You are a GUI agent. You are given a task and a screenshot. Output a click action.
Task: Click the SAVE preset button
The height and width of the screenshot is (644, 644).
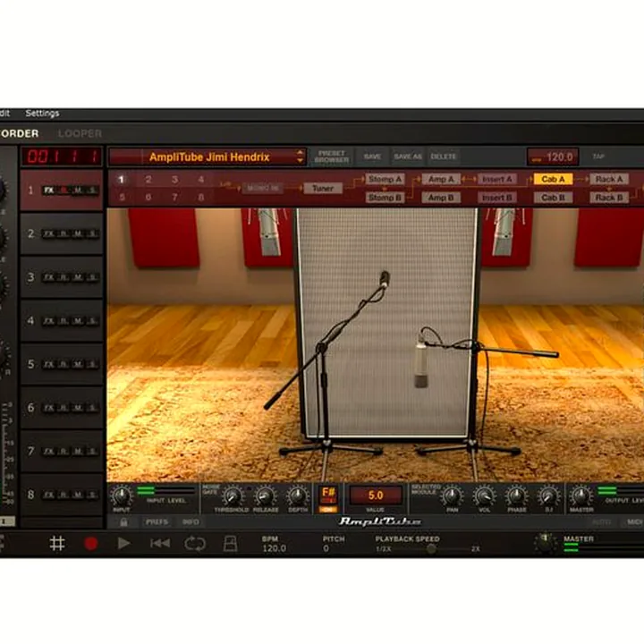point(372,157)
